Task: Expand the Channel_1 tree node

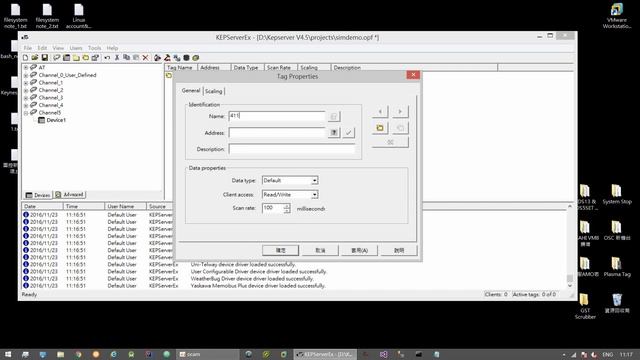Action: [x=26, y=82]
